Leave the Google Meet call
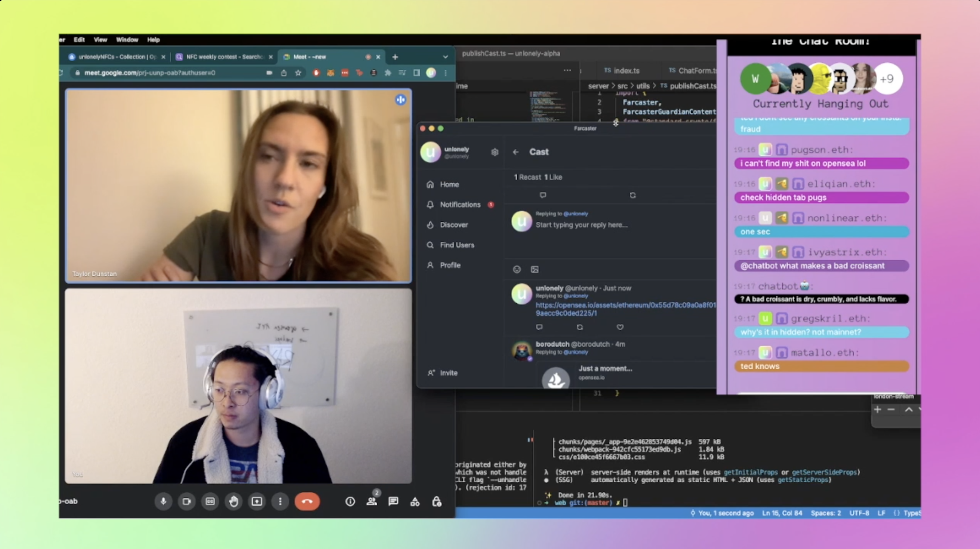This screenshot has height=549, width=980. (x=307, y=501)
